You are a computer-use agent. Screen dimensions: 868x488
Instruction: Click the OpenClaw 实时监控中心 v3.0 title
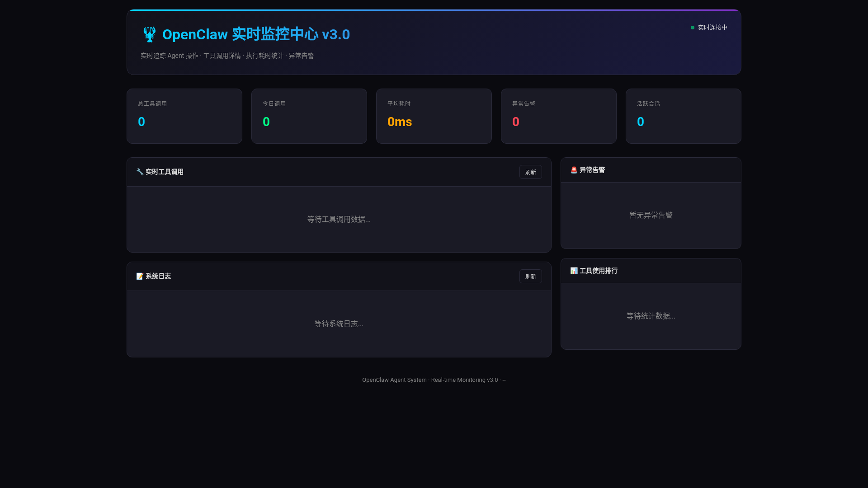256,34
